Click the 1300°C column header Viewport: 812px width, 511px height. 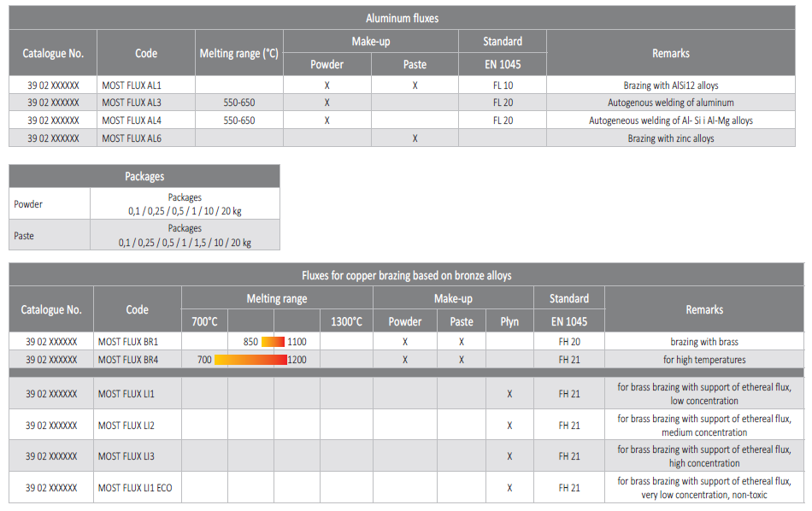pos(346,321)
